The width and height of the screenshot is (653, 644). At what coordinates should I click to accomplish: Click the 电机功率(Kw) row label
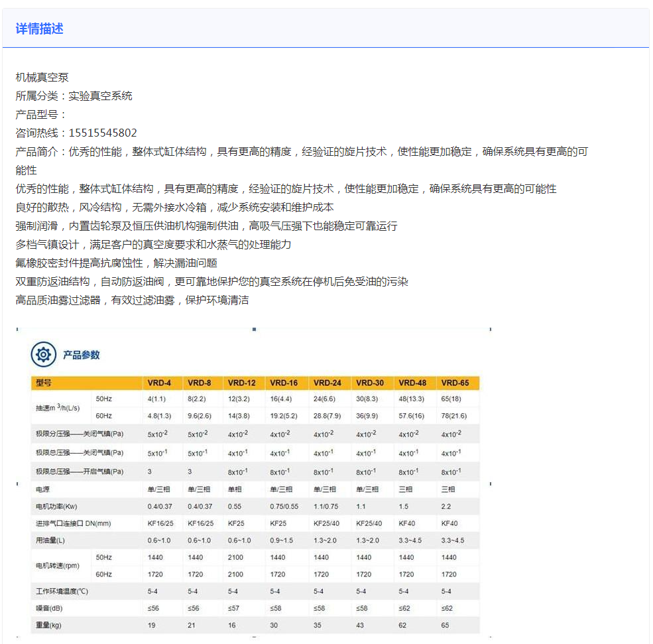click(57, 506)
